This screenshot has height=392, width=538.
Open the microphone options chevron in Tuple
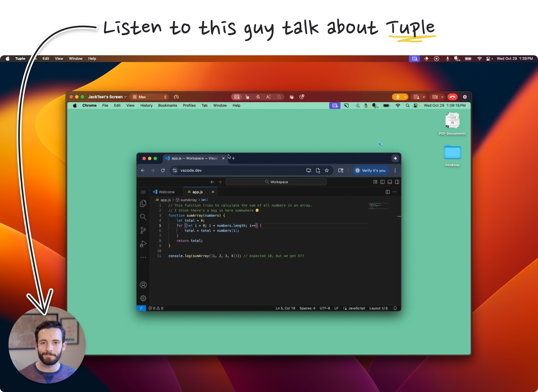click(405, 97)
